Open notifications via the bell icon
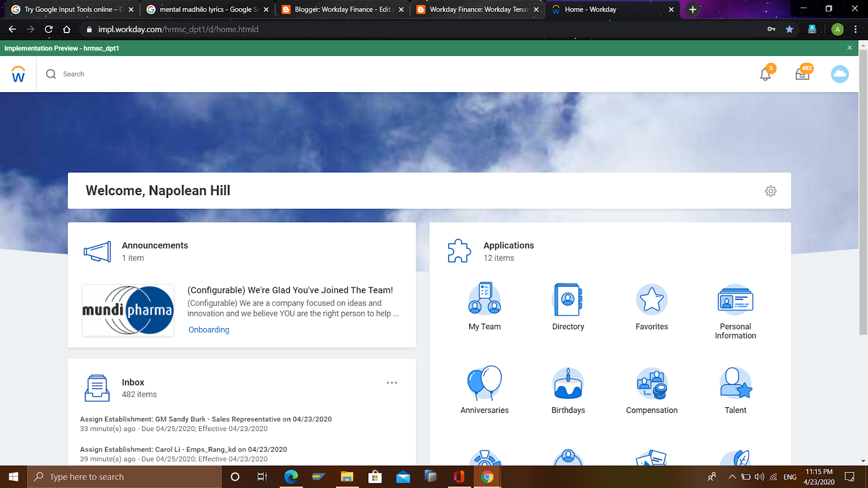Image resolution: width=868 pixels, height=488 pixels. tap(765, 74)
